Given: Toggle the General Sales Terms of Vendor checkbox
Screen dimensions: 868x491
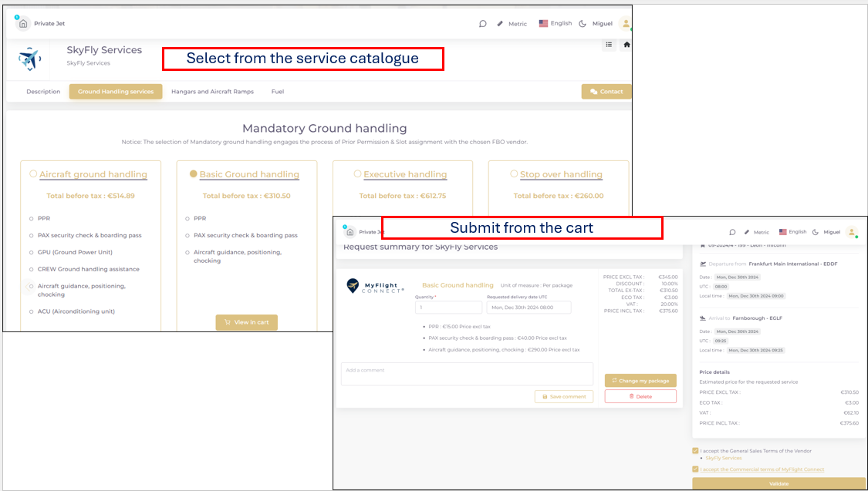Looking at the screenshot, I should pyautogui.click(x=695, y=451).
